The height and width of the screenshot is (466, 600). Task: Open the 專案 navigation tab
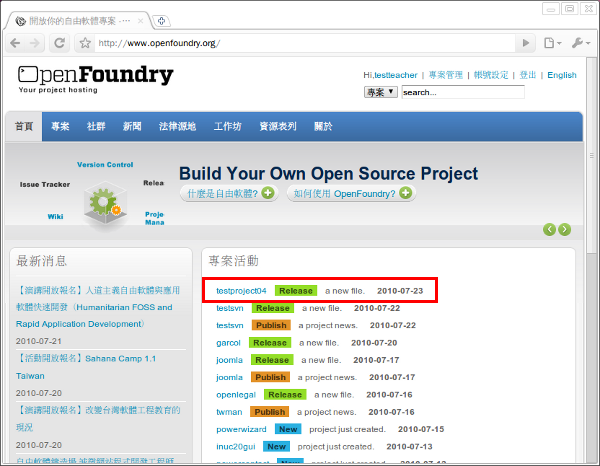[60, 127]
